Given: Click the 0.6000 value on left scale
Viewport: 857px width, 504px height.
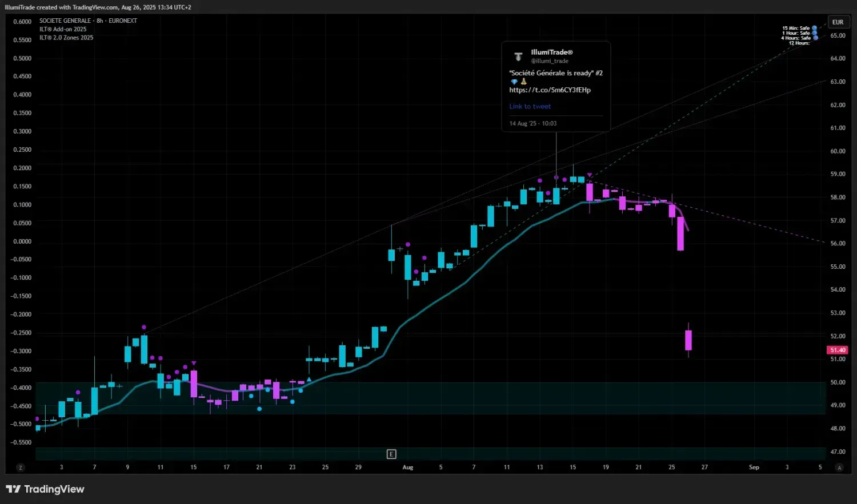Looking at the screenshot, I should (22, 22).
